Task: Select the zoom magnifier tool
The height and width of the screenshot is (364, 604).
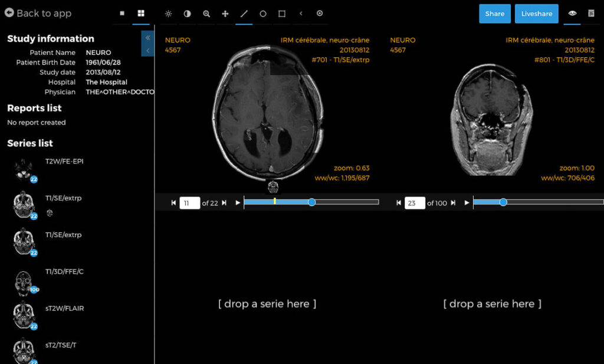Action: 206,13
